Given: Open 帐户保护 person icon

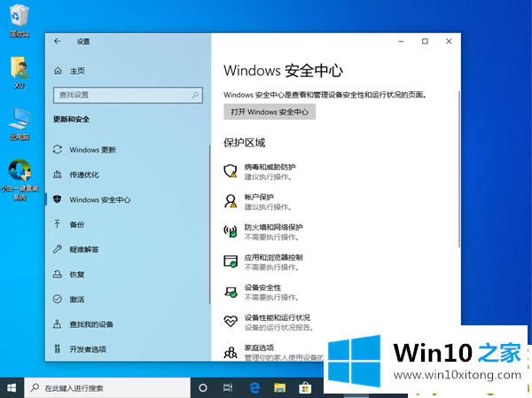Looking at the screenshot, I should [231, 201].
